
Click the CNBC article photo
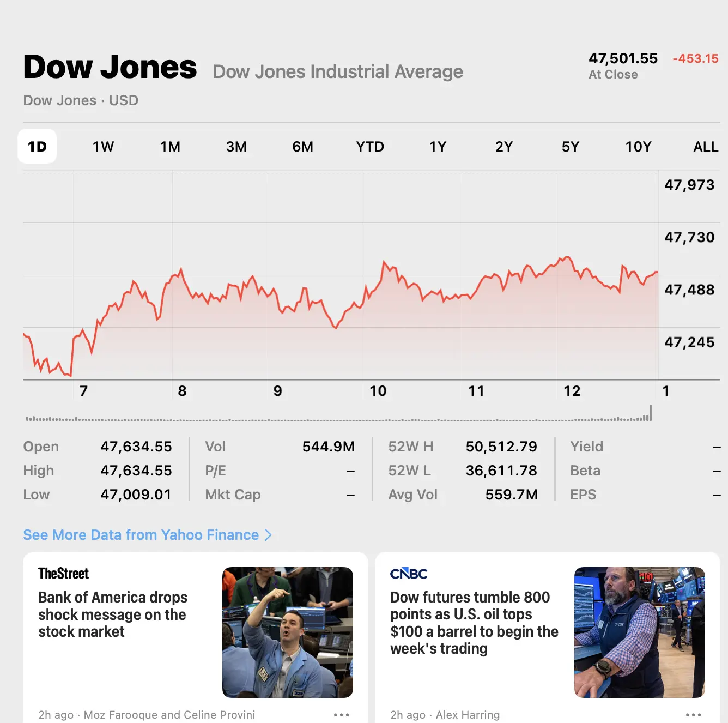pyautogui.click(x=640, y=632)
